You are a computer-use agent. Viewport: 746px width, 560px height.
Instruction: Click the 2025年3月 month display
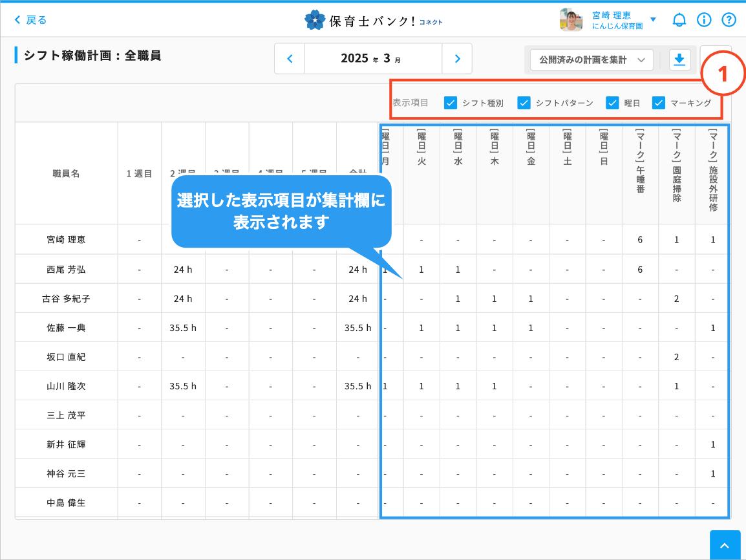pyautogui.click(x=373, y=59)
